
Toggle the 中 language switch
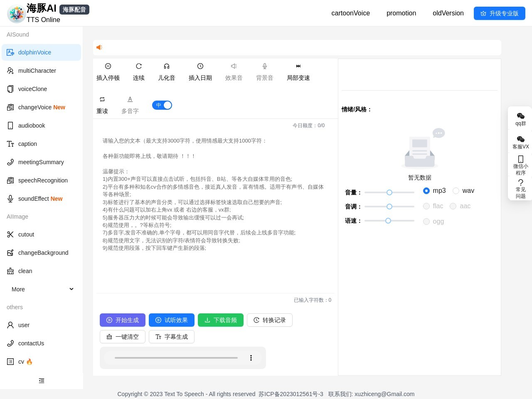(162, 105)
